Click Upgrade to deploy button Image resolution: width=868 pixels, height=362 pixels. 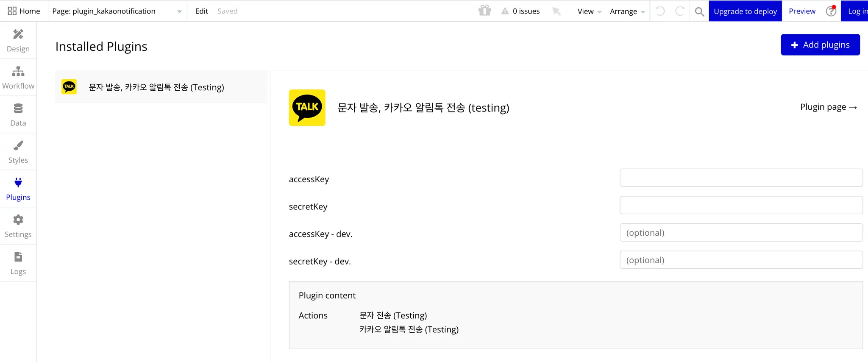pyautogui.click(x=745, y=11)
